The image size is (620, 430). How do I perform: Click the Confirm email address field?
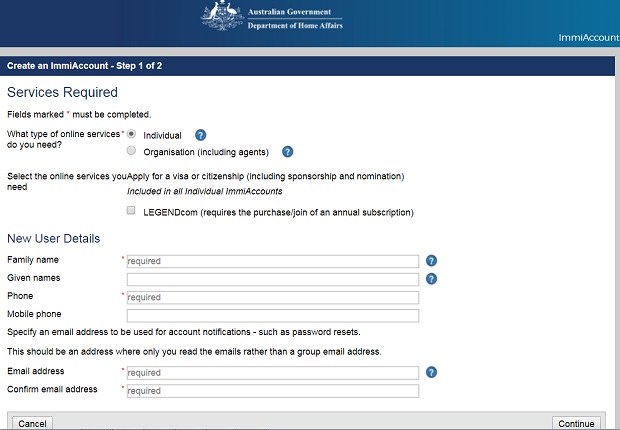tap(271, 391)
